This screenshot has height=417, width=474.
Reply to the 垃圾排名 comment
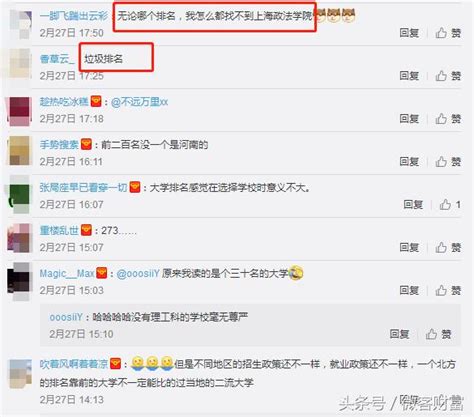[x=409, y=76]
